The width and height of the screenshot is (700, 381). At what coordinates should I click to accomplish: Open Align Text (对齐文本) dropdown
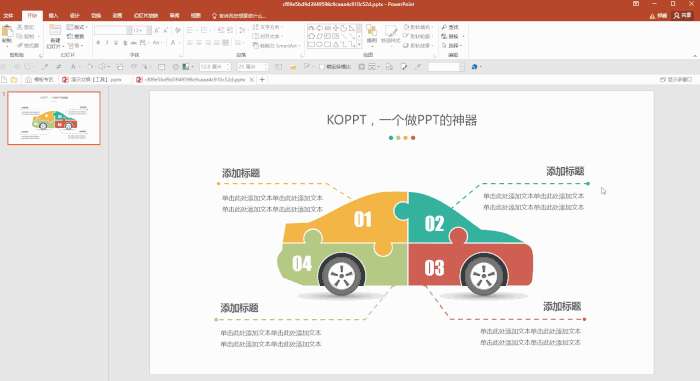pos(268,36)
